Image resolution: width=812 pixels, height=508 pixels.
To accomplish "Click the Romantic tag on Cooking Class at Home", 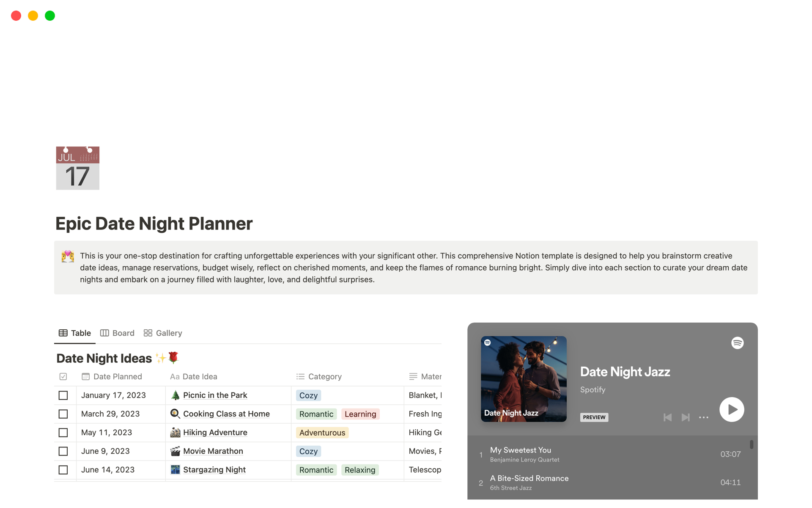I will [315, 414].
